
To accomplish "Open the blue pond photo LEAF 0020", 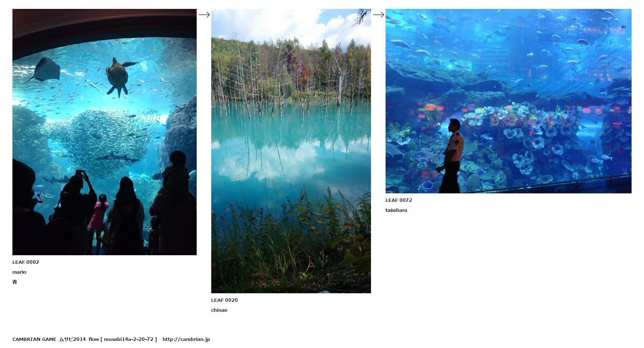I will tap(291, 151).
